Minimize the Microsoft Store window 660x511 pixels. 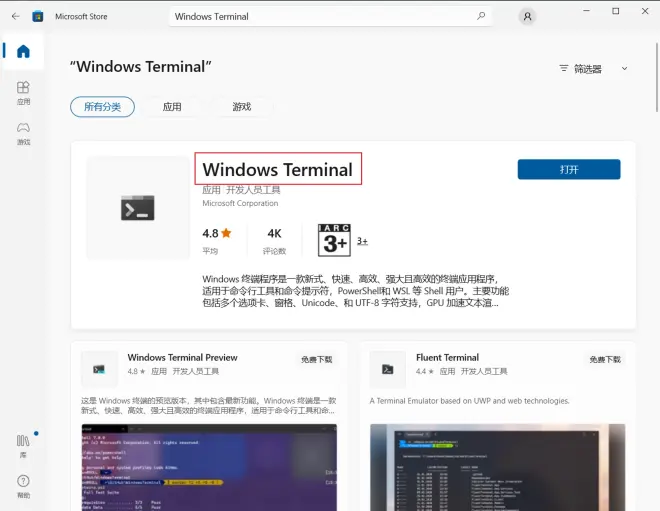pyautogui.click(x=586, y=11)
